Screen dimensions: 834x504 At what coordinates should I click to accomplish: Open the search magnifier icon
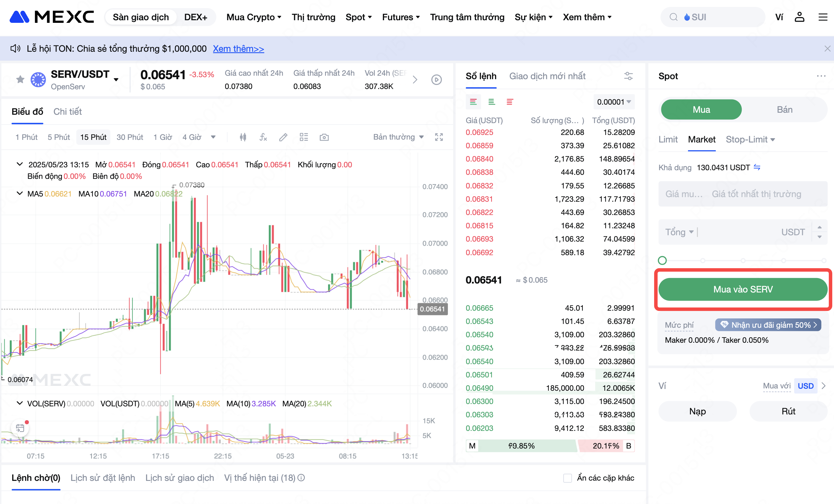pos(674,17)
